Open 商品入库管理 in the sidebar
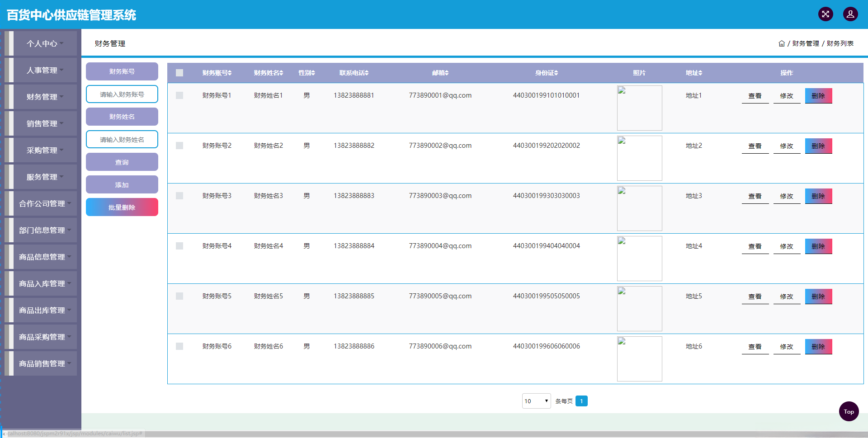868x438 pixels. [41, 283]
